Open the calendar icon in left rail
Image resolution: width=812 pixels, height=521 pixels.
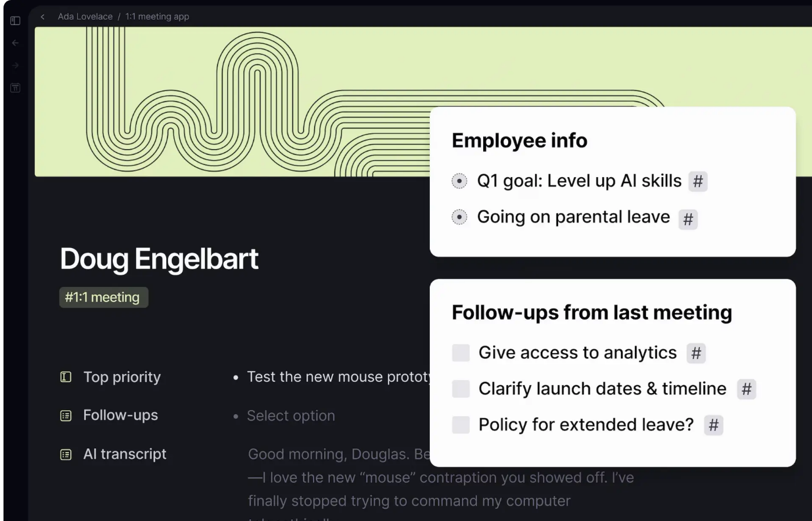click(15, 88)
